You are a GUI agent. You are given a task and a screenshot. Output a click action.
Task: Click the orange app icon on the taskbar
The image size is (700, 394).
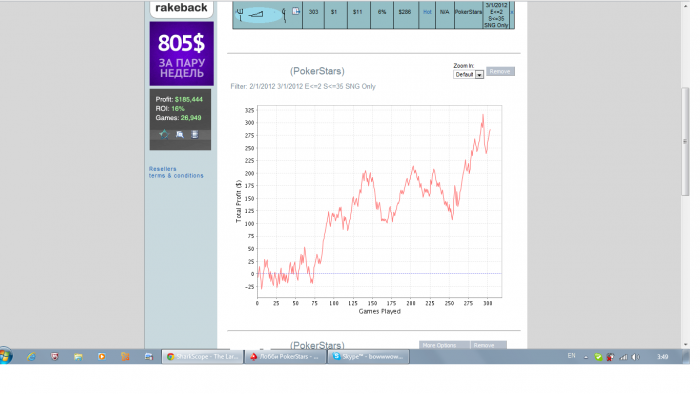coord(125,357)
